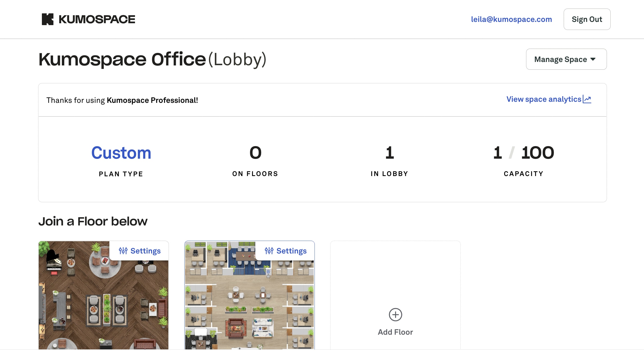Open Settings for the wooden lounge floor

(140, 251)
